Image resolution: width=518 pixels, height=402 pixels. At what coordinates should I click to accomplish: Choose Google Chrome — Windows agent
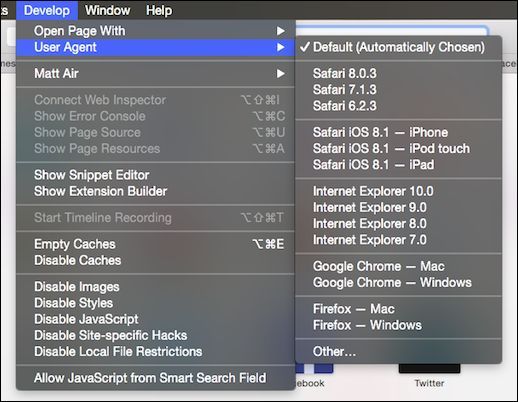[398, 283]
